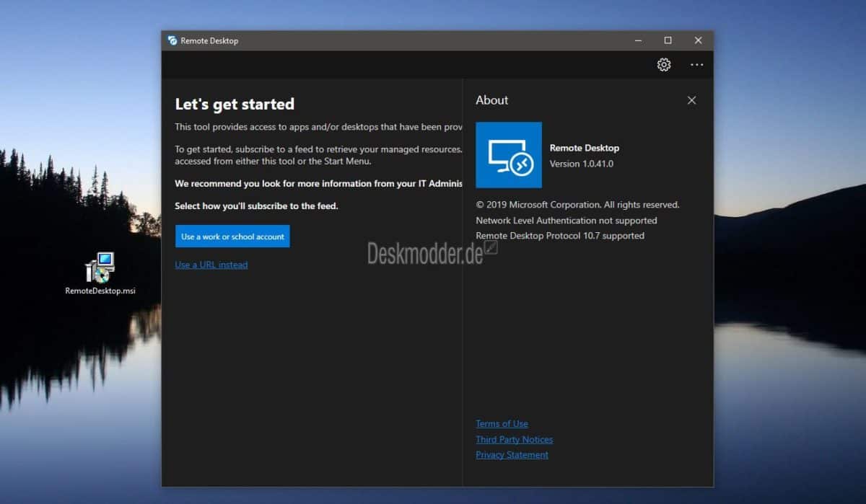The image size is (866, 504).
Task: Click the RemoteDesktop.msi file name label
Action: click(100, 291)
